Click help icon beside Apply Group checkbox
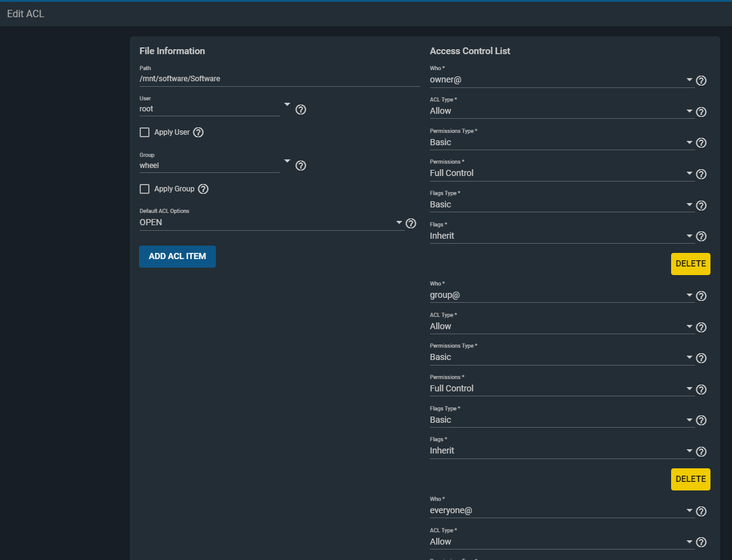Viewport: 732px width, 560px height. [203, 189]
